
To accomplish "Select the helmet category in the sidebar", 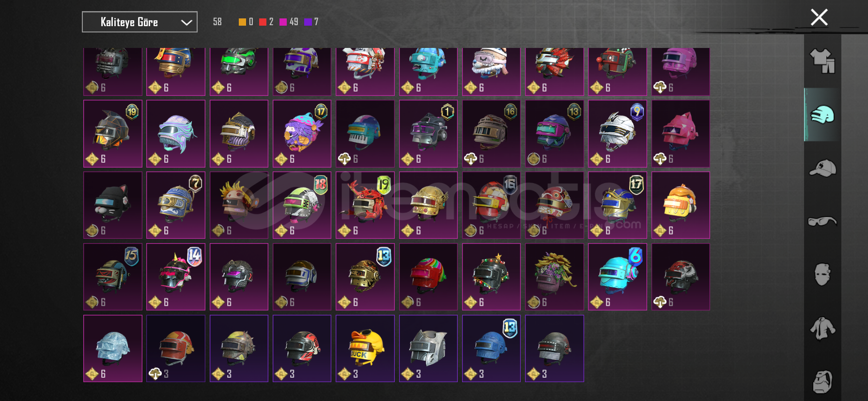I will 822,115.
